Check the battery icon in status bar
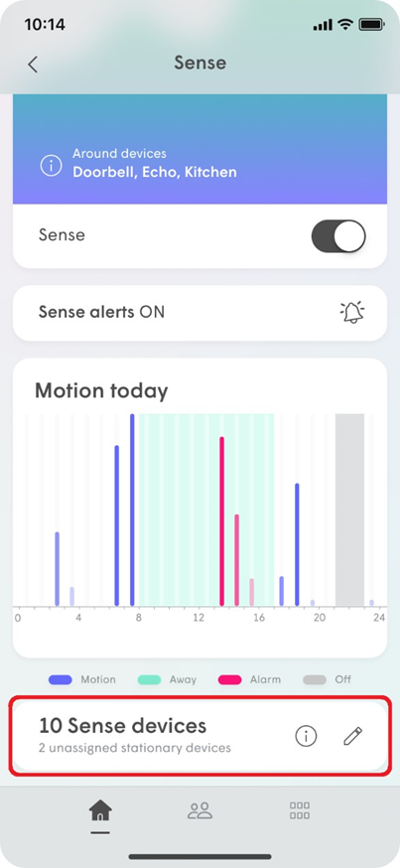The height and width of the screenshot is (868, 400). pyautogui.click(x=371, y=25)
